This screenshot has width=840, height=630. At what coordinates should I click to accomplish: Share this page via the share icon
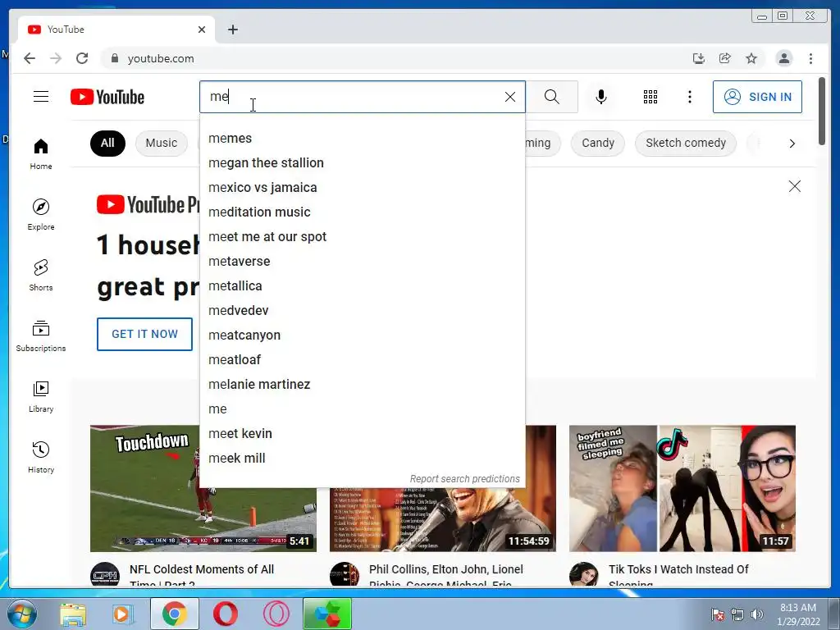[725, 58]
